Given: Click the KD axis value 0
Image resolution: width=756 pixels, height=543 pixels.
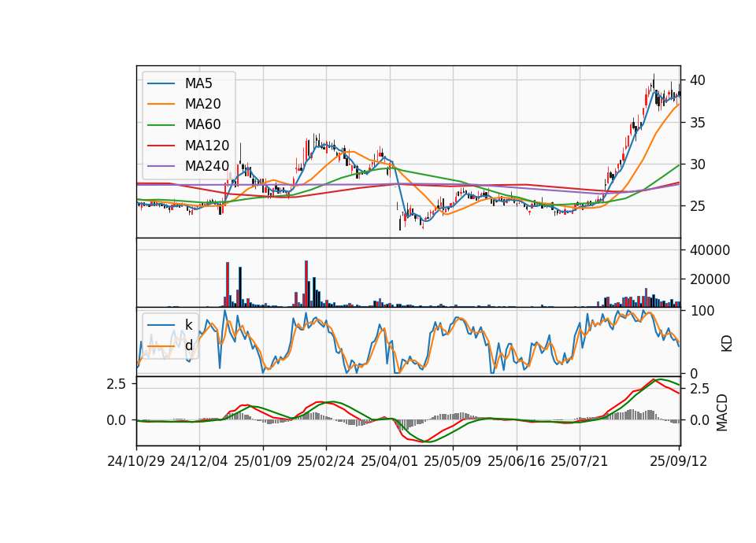Looking at the screenshot, I should pos(694,374).
